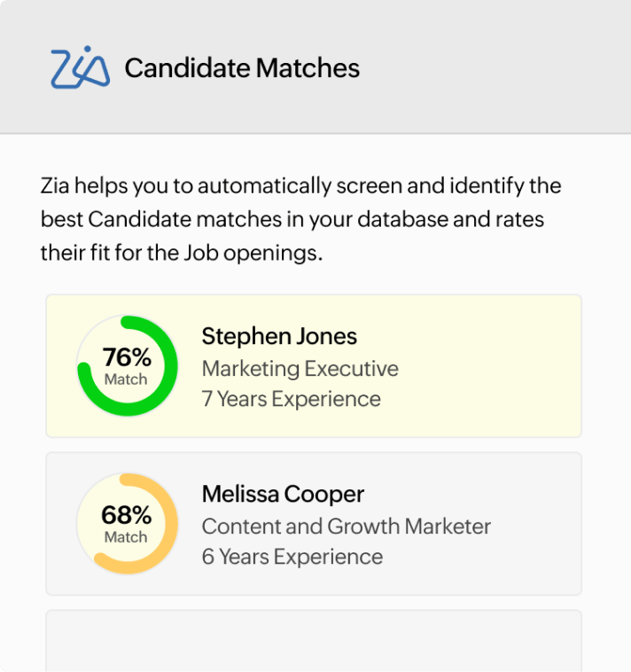Screen dimensions: 631x672
Task: Click the Match label under 68%
Action: pyautogui.click(x=126, y=537)
